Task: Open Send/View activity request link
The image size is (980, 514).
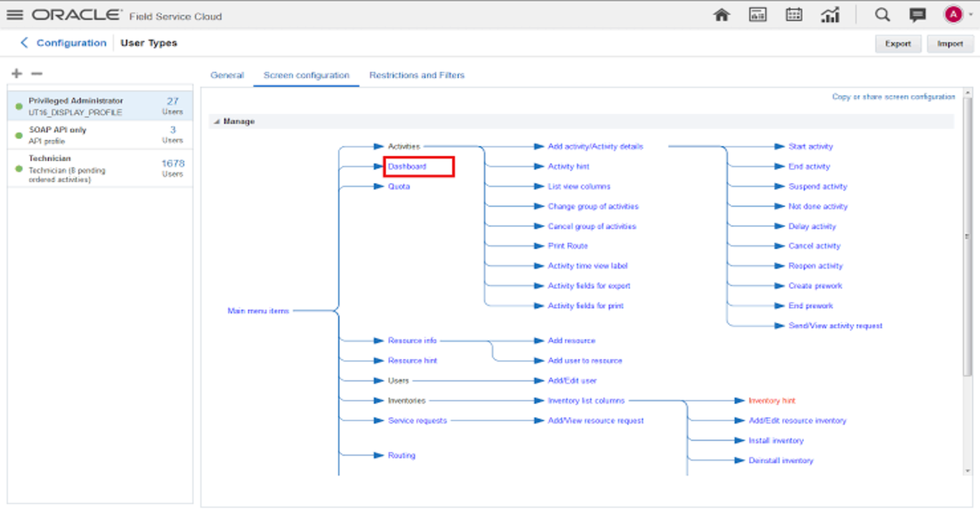Action: (x=835, y=326)
